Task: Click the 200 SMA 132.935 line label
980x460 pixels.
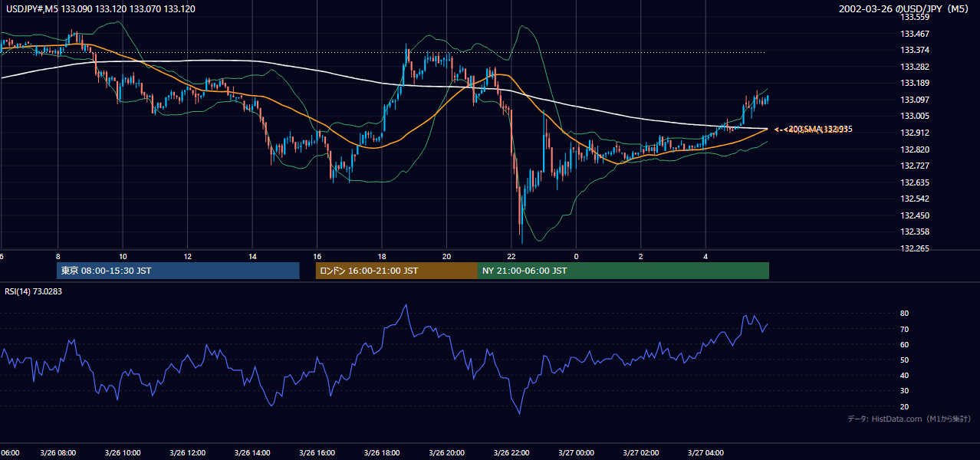Action: [x=821, y=130]
